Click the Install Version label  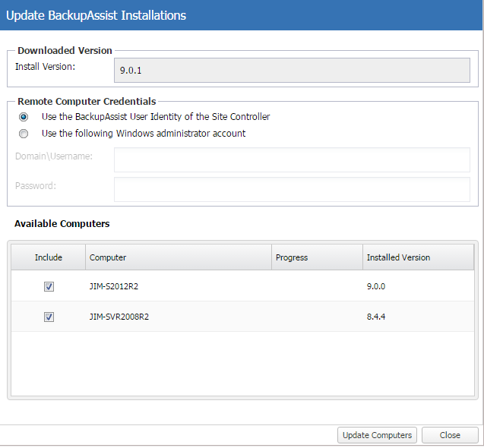click(45, 67)
